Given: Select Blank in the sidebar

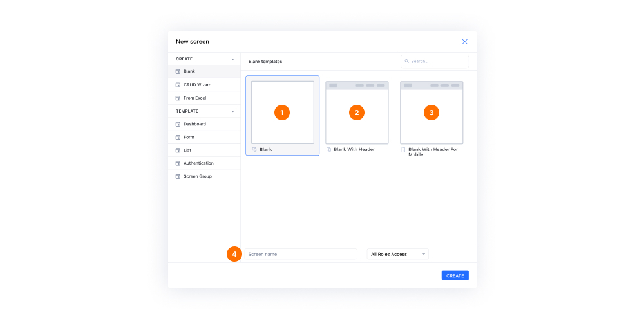Looking at the screenshot, I should (x=204, y=72).
